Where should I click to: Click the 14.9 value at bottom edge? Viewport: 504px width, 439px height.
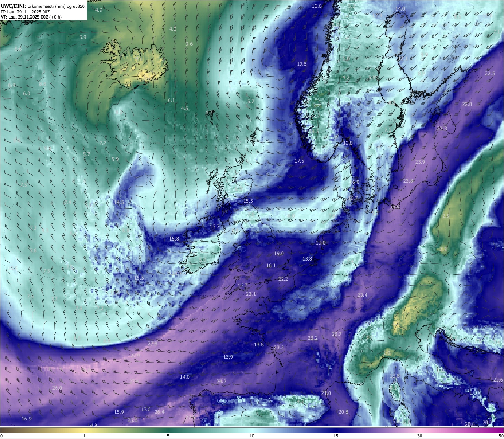click(92, 425)
